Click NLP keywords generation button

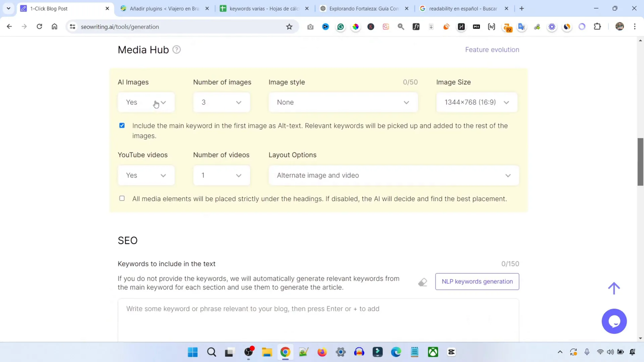(x=477, y=281)
